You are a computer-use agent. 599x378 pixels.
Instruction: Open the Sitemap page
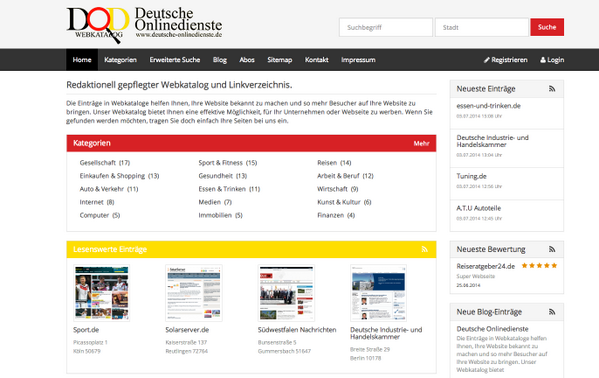click(x=280, y=60)
